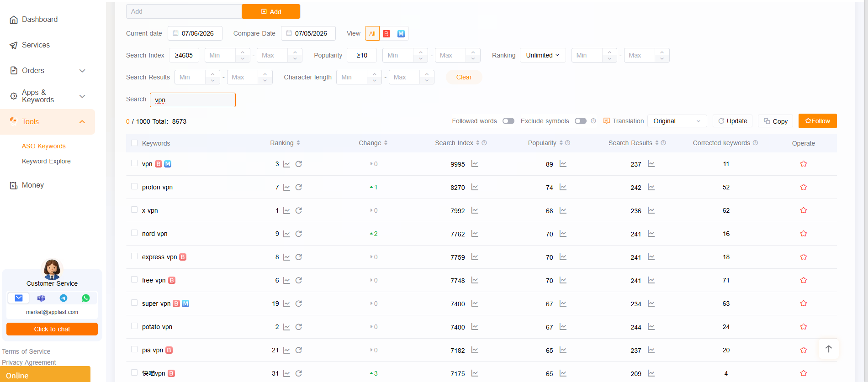The height and width of the screenshot is (382, 868).
Task: Sort by Change column arrows
Action: point(386,143)
